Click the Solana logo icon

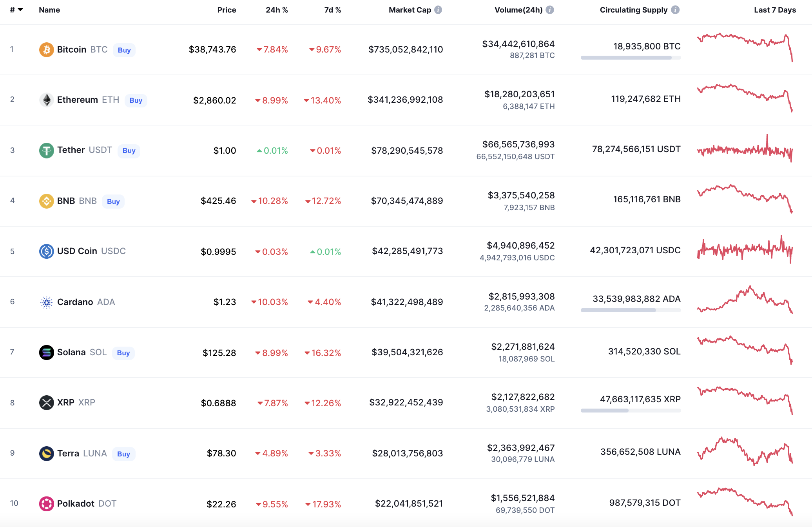(x=46, y=353)
